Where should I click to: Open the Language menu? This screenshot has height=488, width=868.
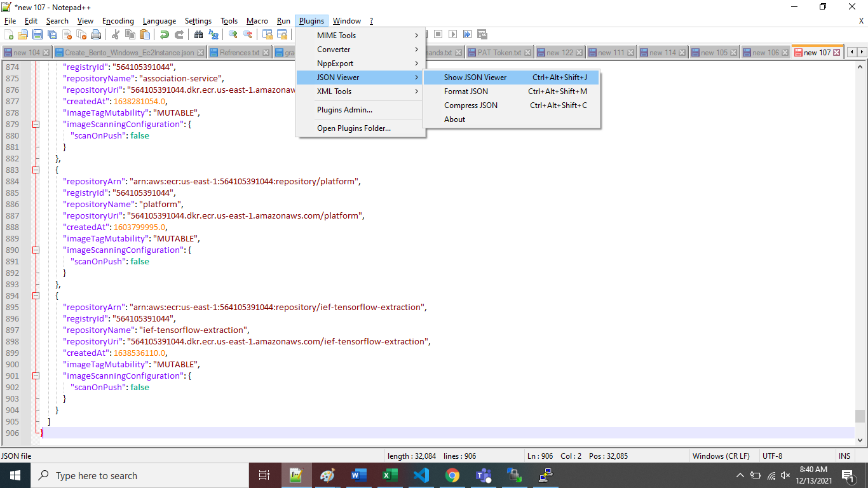point(159,21)
